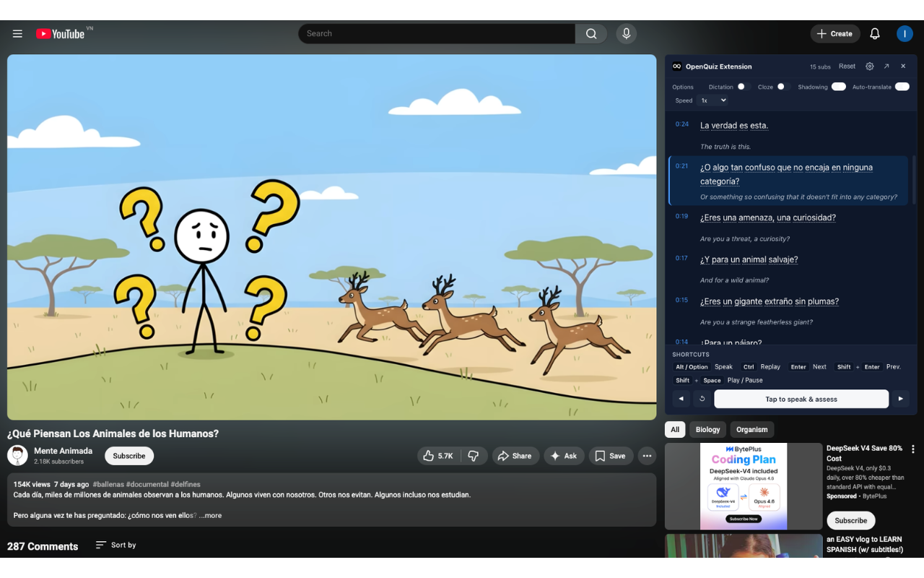Jump to the 0:21 subtitle timestamp
Screen dimensions: 924x578
pyautogui.click(x=682, y=166)
